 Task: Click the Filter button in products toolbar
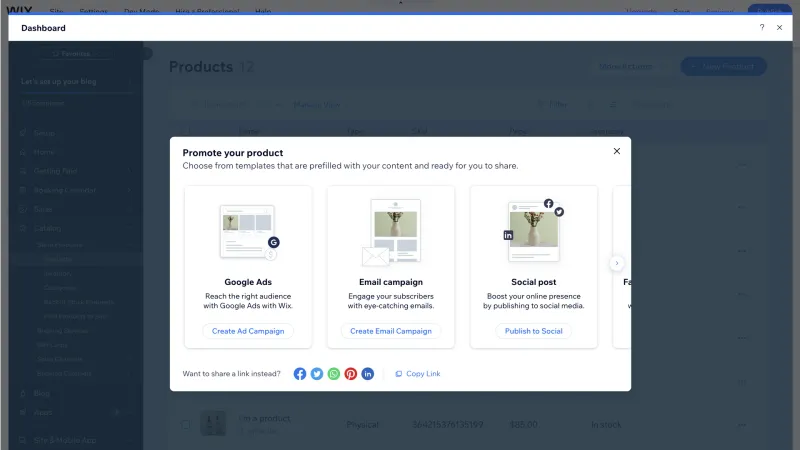pos(553,105)
